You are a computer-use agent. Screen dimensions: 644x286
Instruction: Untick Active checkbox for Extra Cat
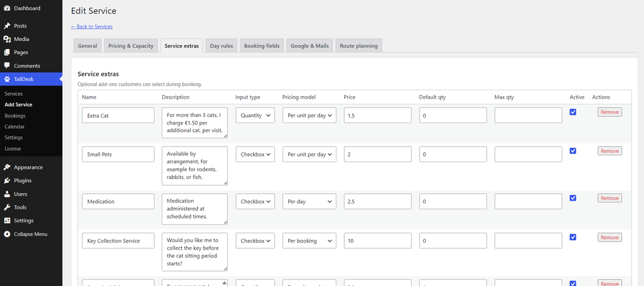[573, 112]
